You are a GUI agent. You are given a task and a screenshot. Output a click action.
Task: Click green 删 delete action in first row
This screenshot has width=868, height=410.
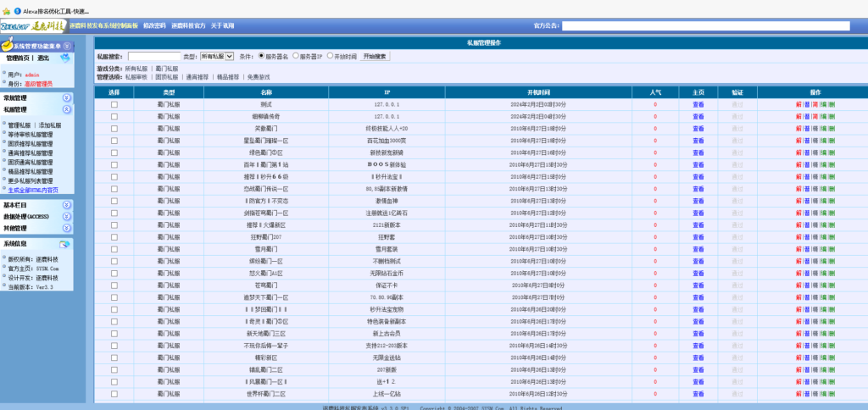point(832,105)
